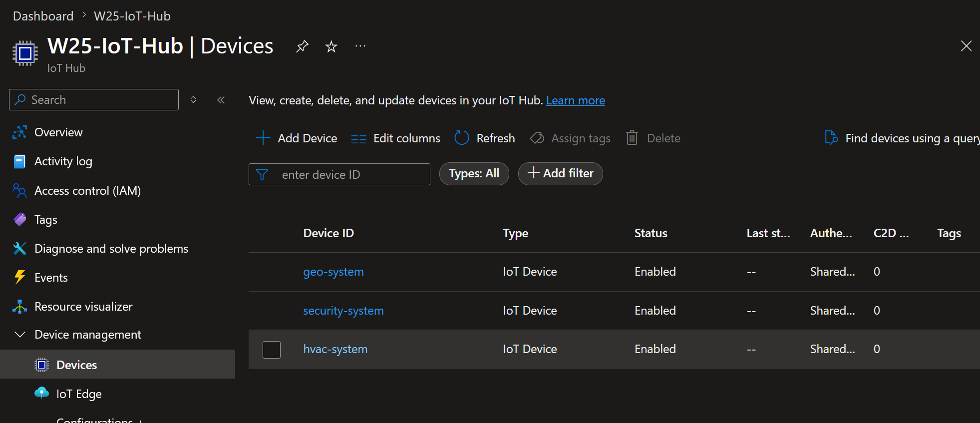Go to W25-IoT-Hub breadcrumb

(x=132, y=16)
